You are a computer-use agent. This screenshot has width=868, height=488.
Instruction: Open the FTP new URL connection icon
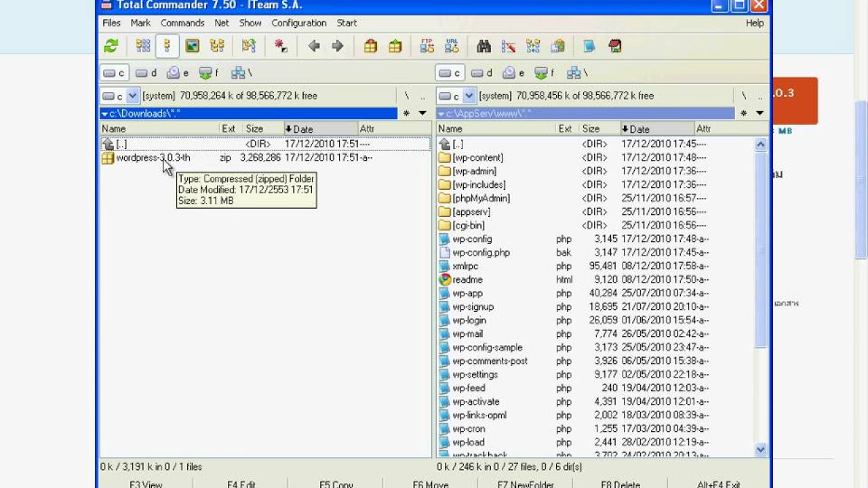coord(452,46)
